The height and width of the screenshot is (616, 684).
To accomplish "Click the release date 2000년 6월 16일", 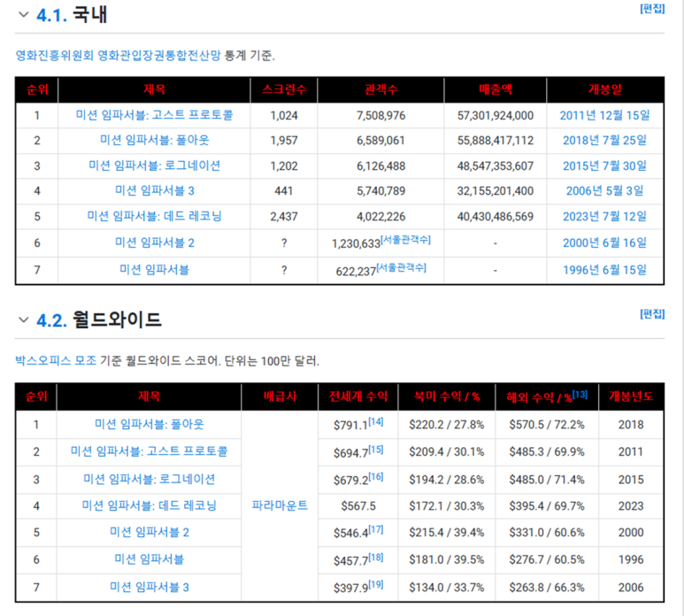I will 604,243.
